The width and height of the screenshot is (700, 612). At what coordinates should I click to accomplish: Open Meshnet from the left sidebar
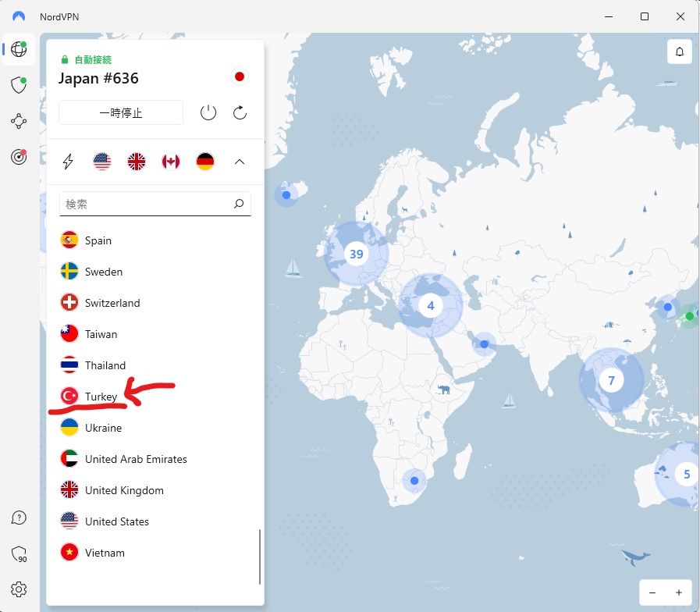point(19,121)
